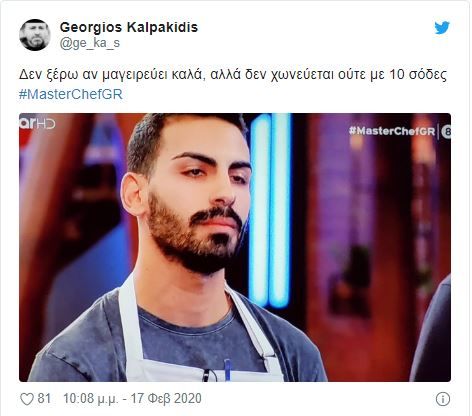Click the HD channel logo in image

pos(37,123)
